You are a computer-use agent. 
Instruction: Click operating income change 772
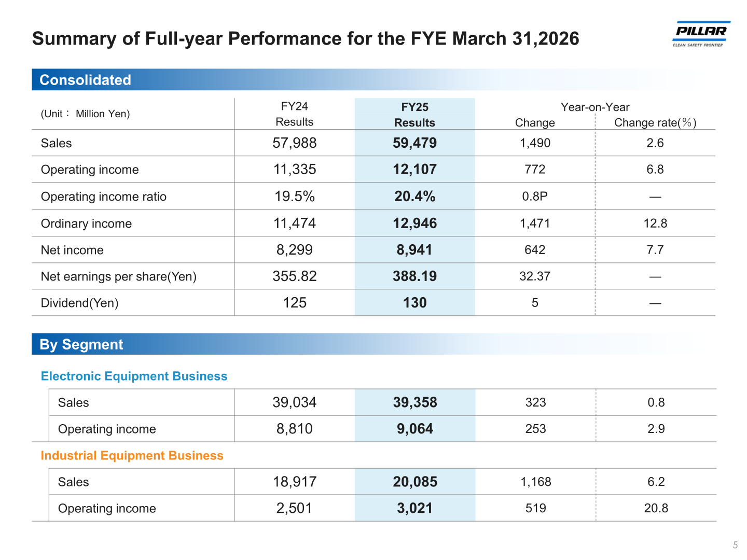point(535,170)
